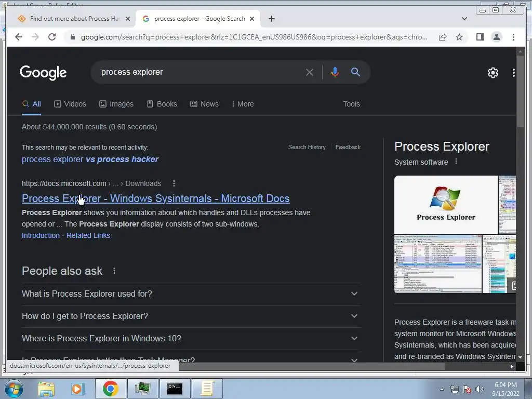
Task: Open Process Explorer - Windows Sysinternals result
Action: [x=156, y=198]
